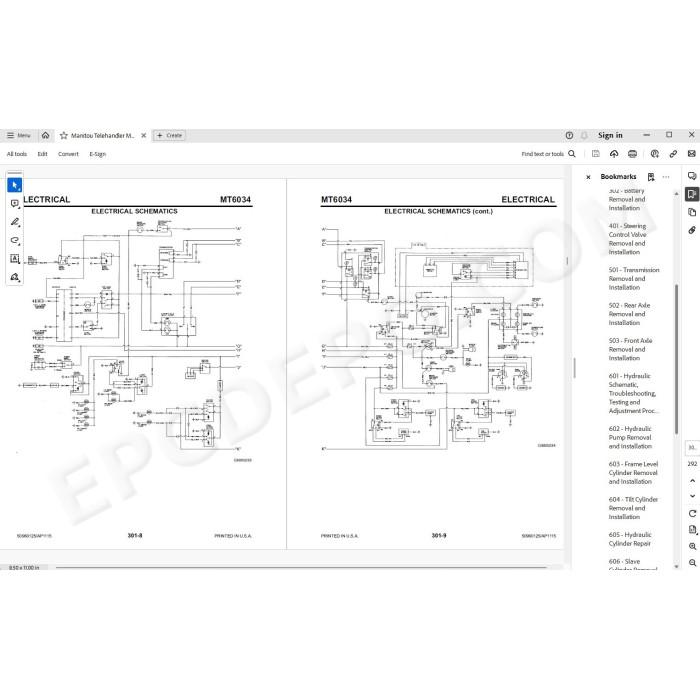Go to previous page with up arrow
700x700 pixels.
click(692, 481)
